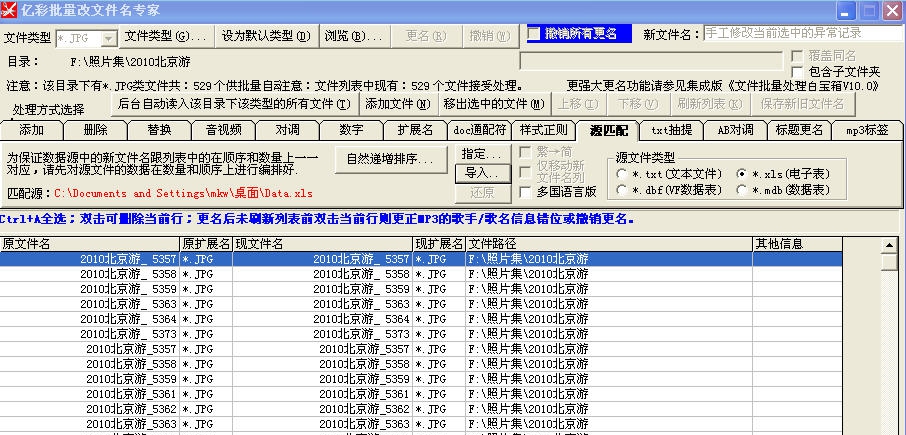Image resolution: width=906 pixels, height=435 pixels.
Task: Enable the 包含子文件夹 checkbox
Action: click(x=797, y=72)
